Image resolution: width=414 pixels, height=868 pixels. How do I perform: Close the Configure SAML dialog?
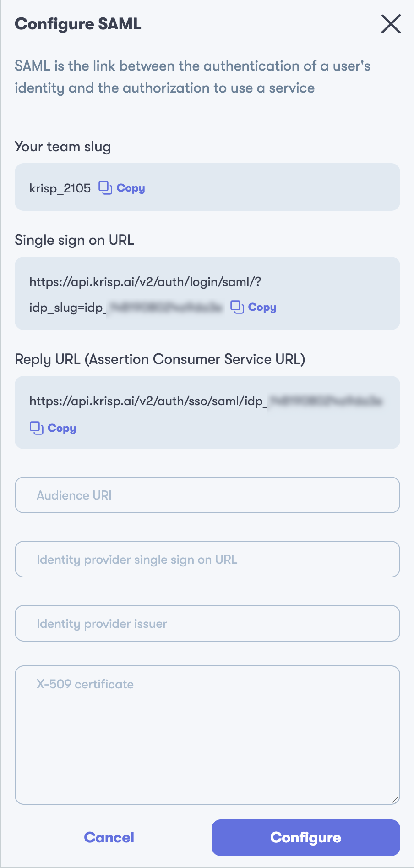[391, 24]
